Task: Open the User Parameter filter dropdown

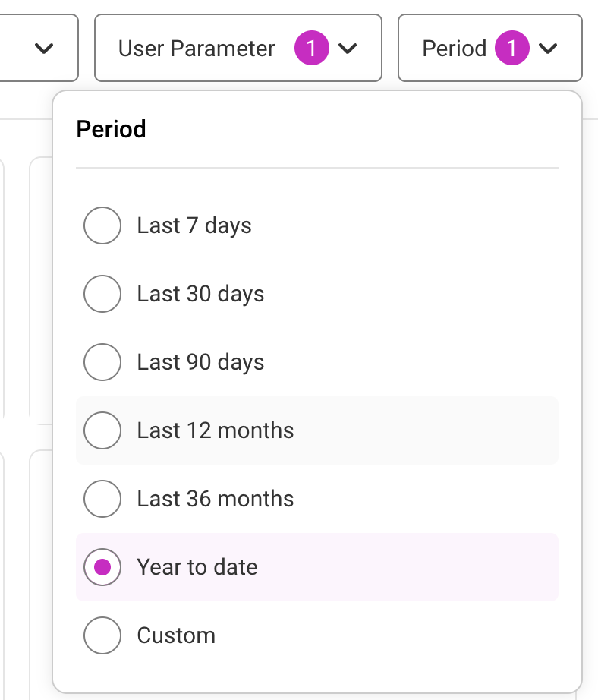Action: coord(238,48)
